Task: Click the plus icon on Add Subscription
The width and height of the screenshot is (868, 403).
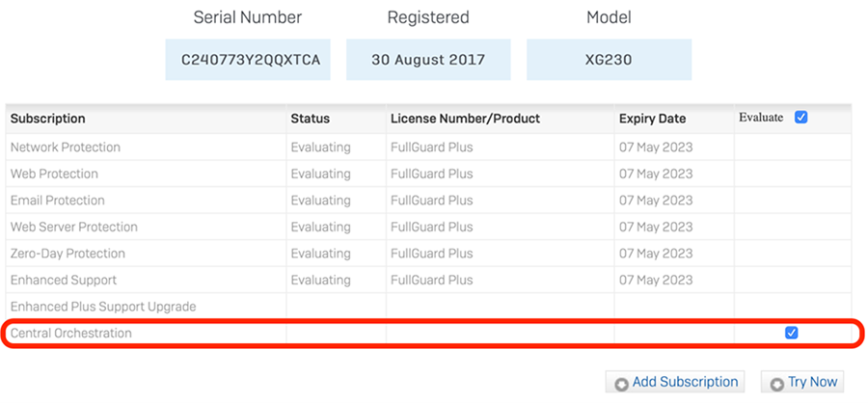Action: pos(621,384)
